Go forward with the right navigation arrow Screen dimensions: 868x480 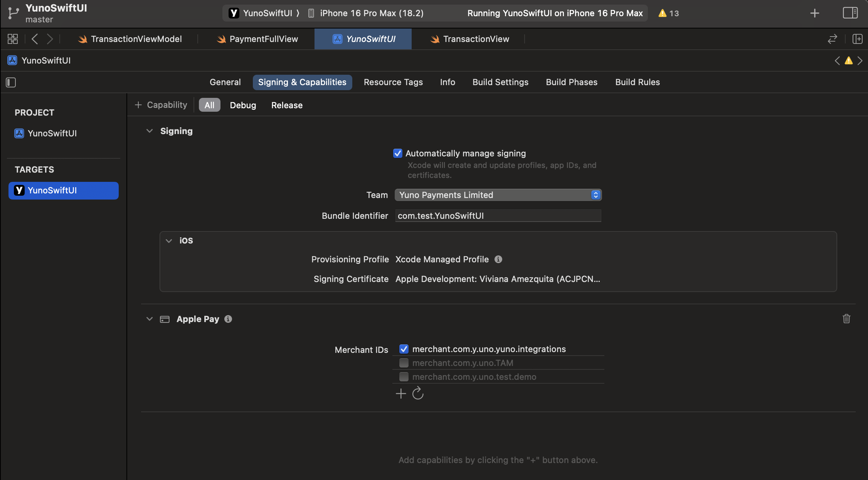[50, 39]
